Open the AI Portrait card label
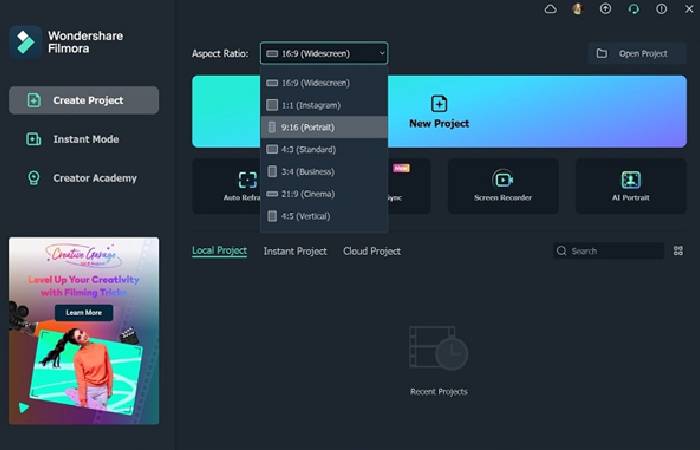 (631, 197)
